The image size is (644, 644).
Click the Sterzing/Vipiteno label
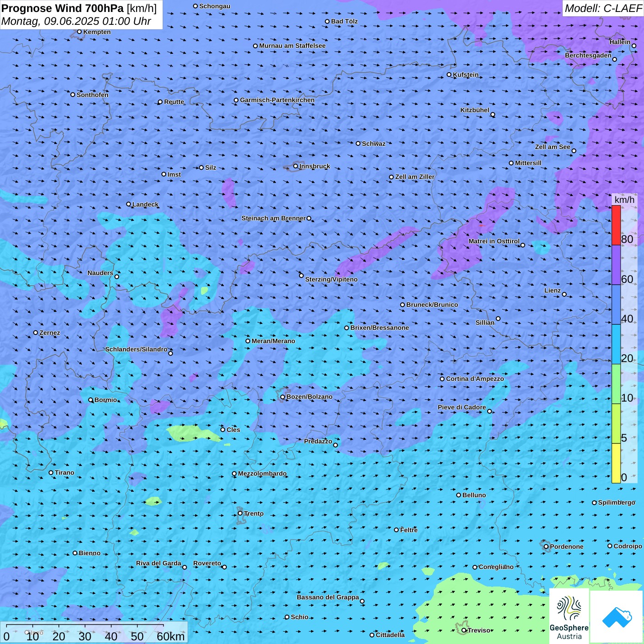point(331,279)
